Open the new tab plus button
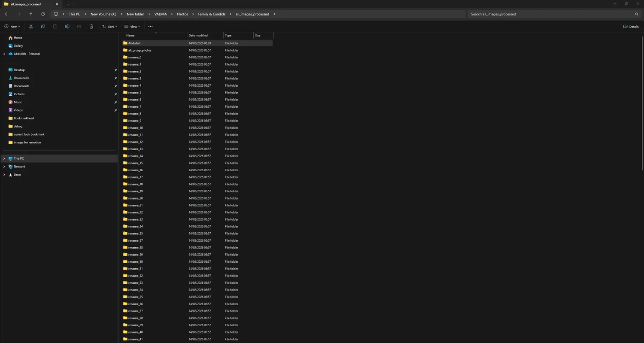 (x=68, y=4)
